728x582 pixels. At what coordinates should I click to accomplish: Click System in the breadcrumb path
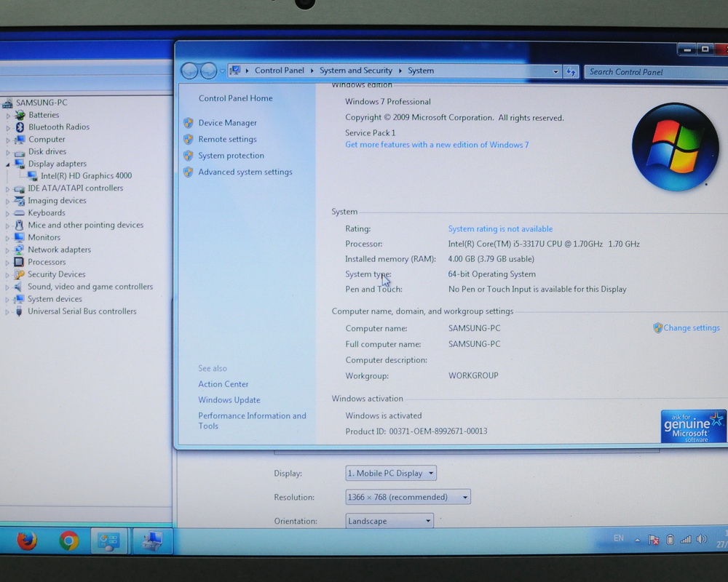[421, 71]
